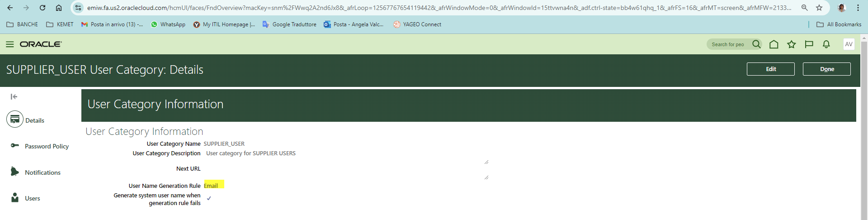The height and width of the screenshot is (220, 868).
Task: Open Oracle favorites star icon
Action: [791, 44]
